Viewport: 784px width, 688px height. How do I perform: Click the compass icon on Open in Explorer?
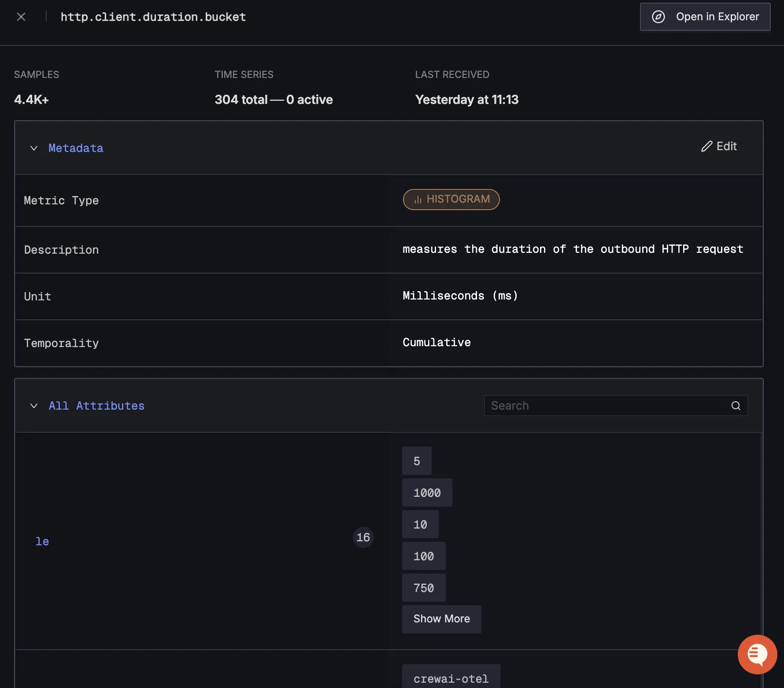click(658, 17)
